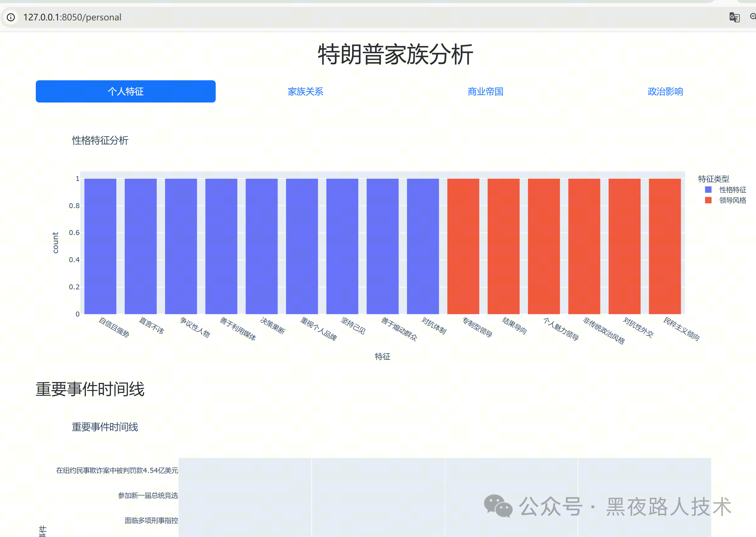Click the 参加新一届总统竞选 timeline label

pos(148,495)
